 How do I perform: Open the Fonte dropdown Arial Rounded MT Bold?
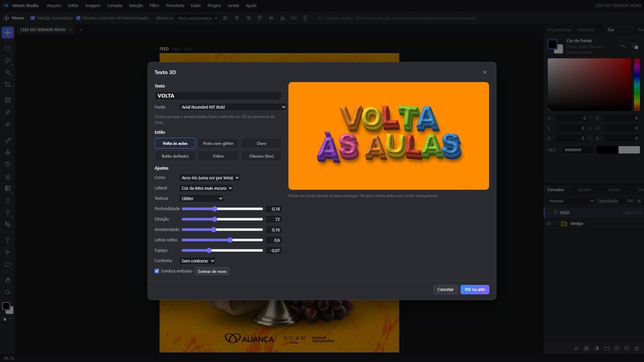233,107
